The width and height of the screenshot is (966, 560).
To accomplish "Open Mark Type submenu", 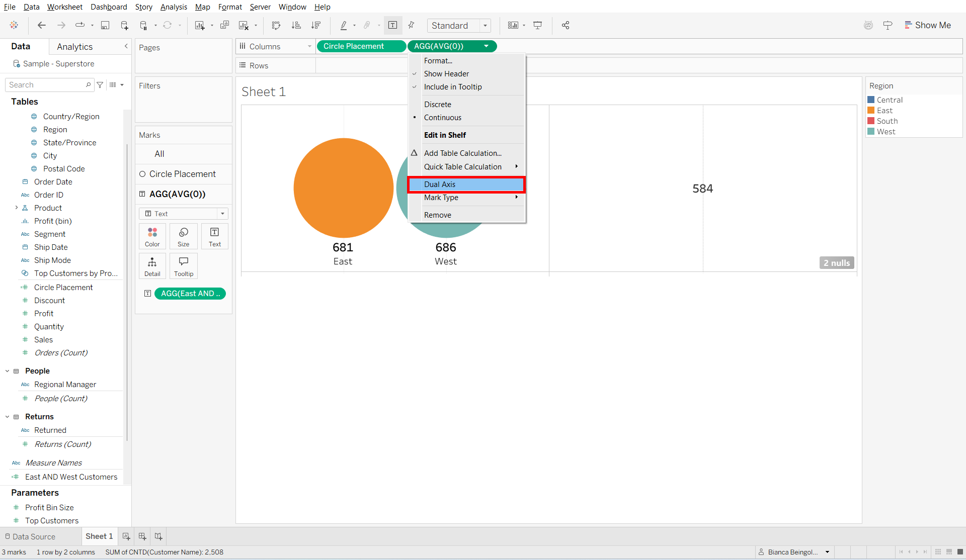I will coord(467,198).
